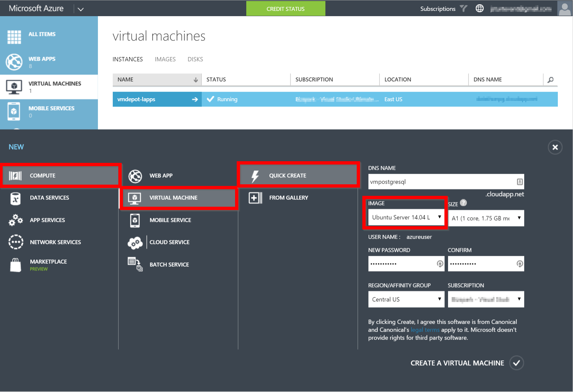
Task: Click the globe language icon in header
Action: coord(480,9)
